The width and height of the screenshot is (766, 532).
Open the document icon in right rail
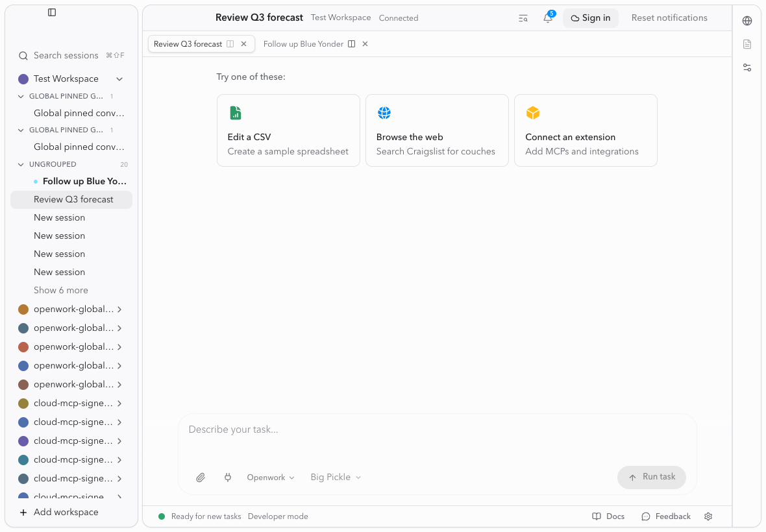(747, 44)
